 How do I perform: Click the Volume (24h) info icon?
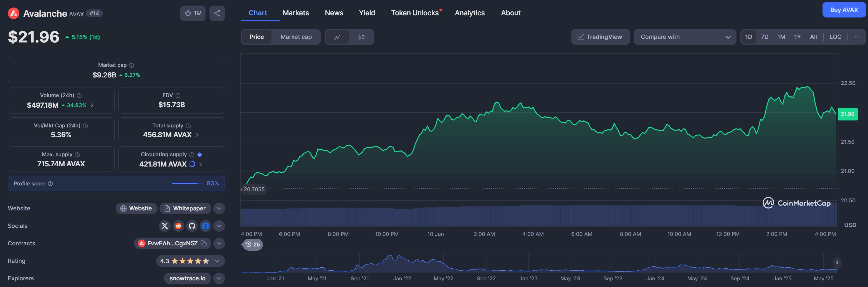pos(79,96)
